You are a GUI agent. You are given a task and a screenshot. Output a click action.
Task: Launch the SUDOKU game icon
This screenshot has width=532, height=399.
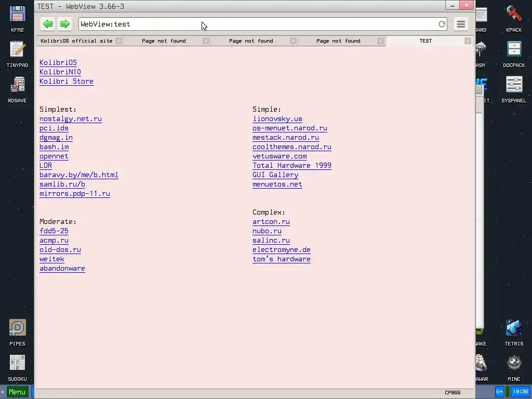pyautogui.click(x=17, y=368)
